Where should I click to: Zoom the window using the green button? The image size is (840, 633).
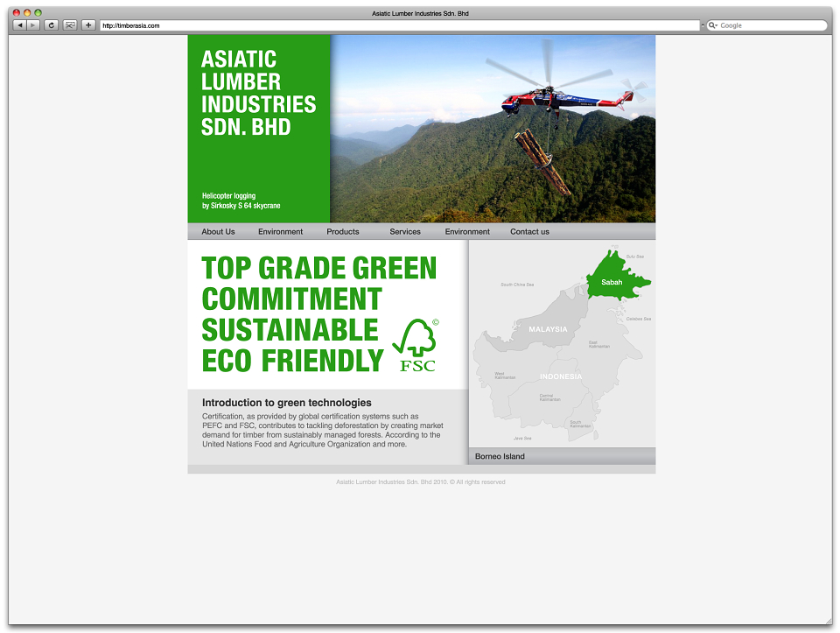(x=38, y=13)
